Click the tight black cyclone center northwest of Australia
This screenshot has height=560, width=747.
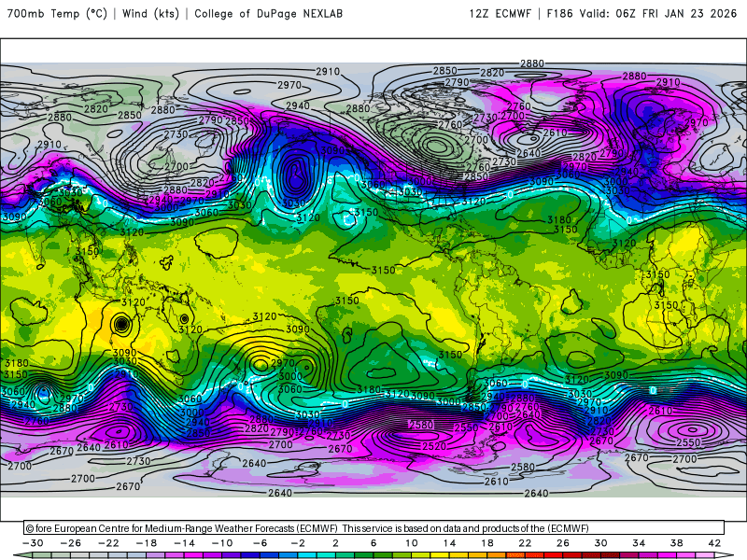click(x=121, y=324)
